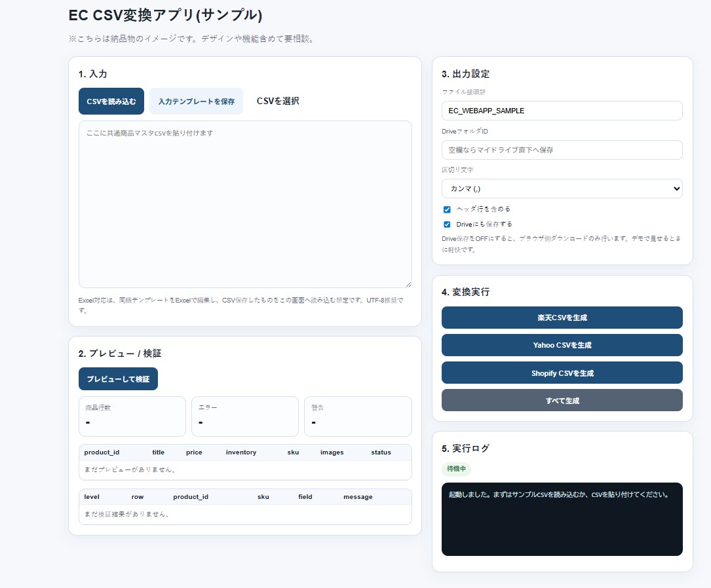711x588 pixels.
Task: Click the CSVを選択 file chooser
Action: (277, 101)
